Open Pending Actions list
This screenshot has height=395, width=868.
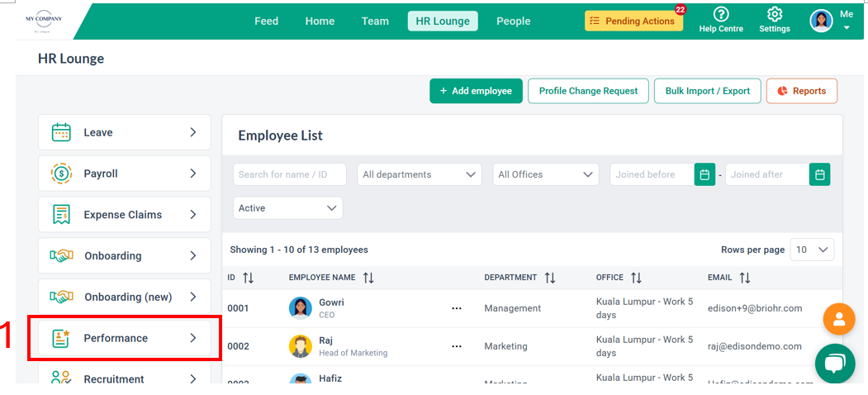tap(633, 21)
